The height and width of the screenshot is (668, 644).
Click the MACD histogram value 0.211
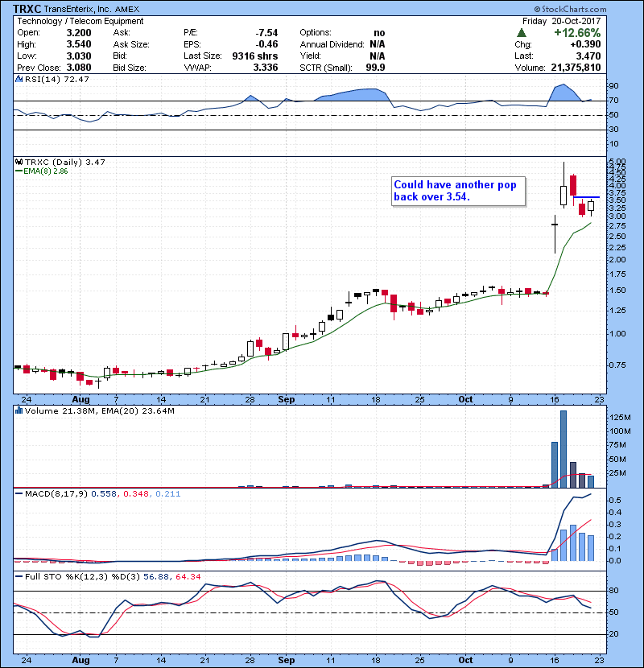(x=168, y=494)
